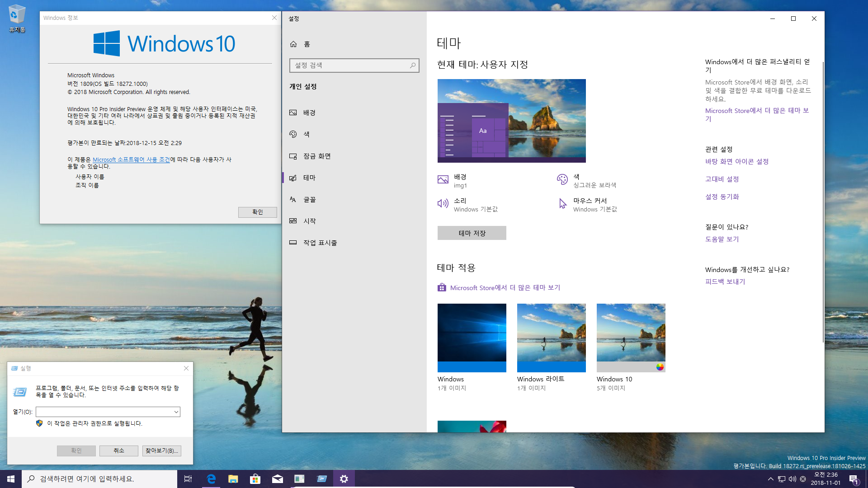Click 확인 in the Windows 정보 dialog
868x488 pixels.
pos(258,212)
